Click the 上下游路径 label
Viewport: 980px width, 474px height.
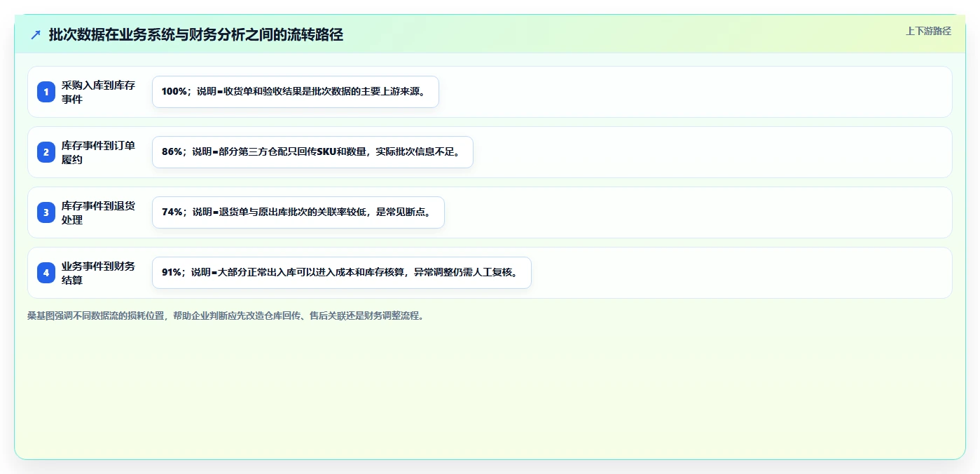[928, 31]
